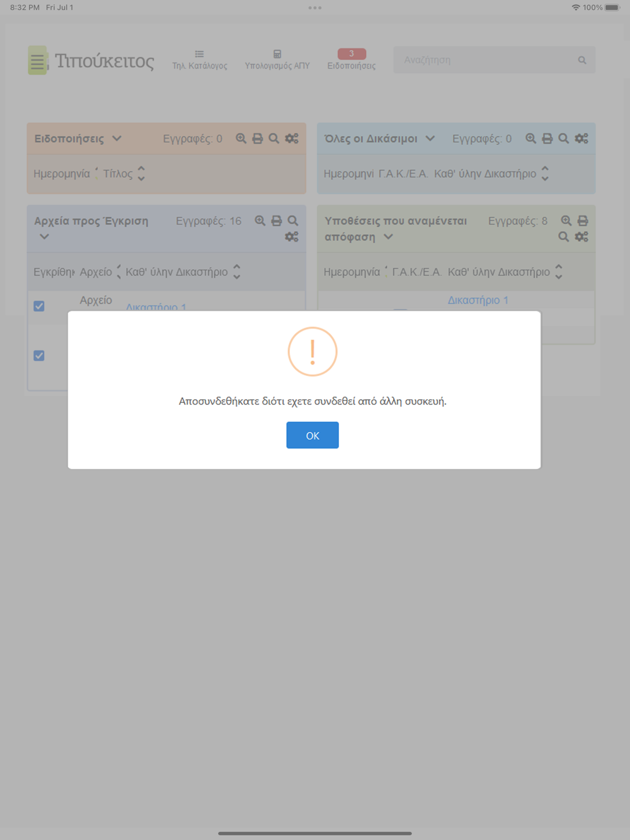The image size is (630, 840).
Task: Click the Τιπούκειτος logo title
Action: click(x=105, y=61)
